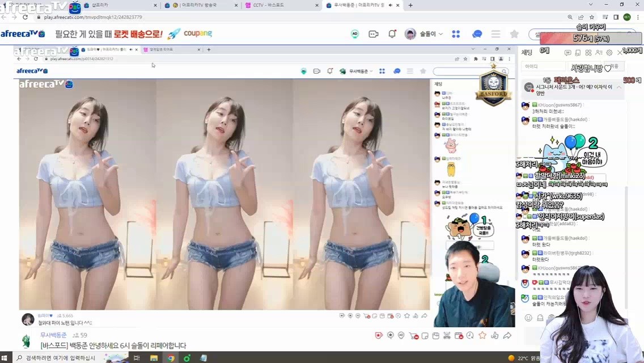This screenshot has width=644, height=363.
Task: Collapse the pinned chat notice chevron
Action: click(618, 87)
